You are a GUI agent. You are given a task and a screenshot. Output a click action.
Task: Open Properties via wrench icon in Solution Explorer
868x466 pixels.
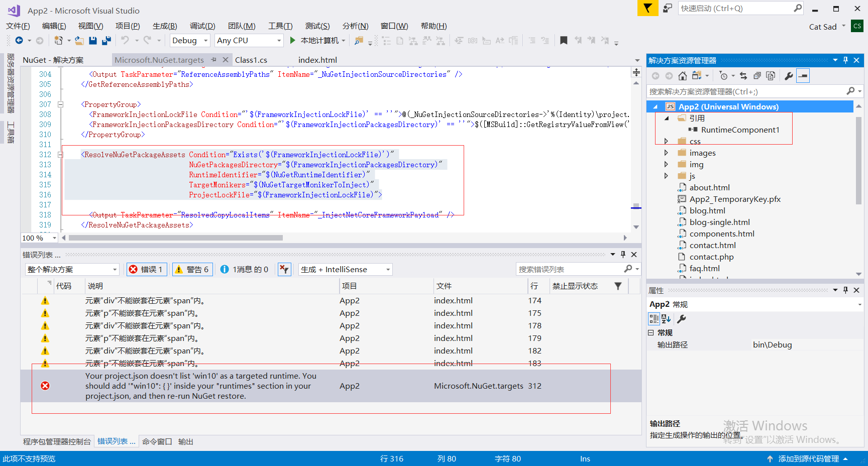click(789, 76)
